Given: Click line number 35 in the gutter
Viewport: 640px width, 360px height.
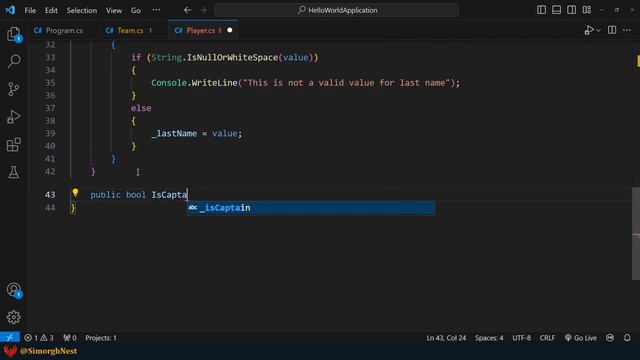Looking at the screenshot, I should coord(50,83).
